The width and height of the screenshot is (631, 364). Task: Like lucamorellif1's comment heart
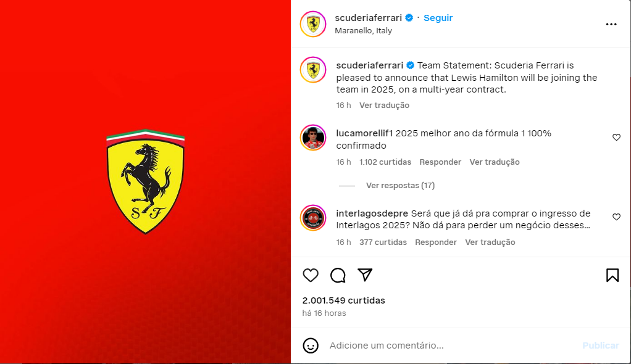[x=617, y=138]
